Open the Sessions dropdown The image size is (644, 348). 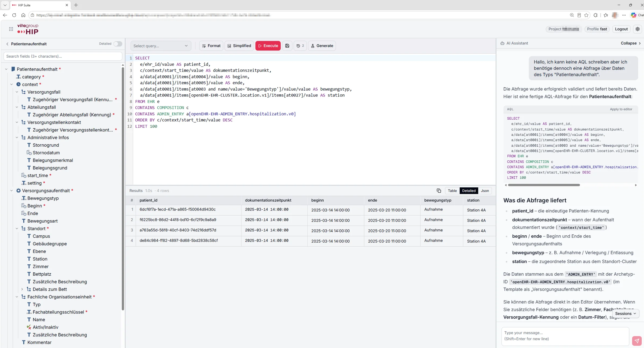click(x=626, y=313)
